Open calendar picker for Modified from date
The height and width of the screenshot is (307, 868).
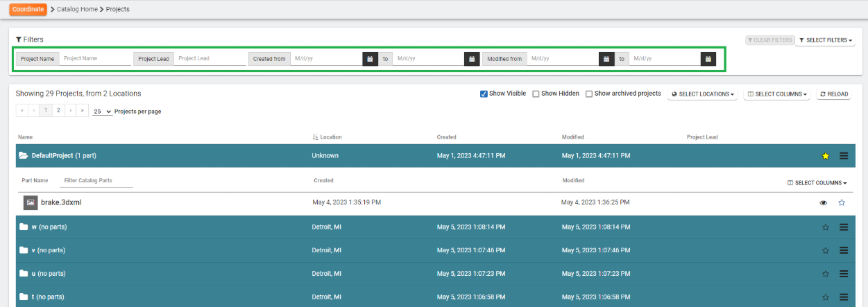click(x=606, y=59)
